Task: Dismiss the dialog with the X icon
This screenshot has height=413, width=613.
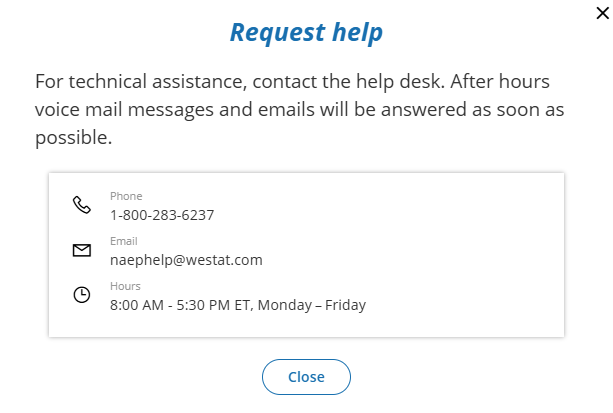Action: tap(599, 13)
